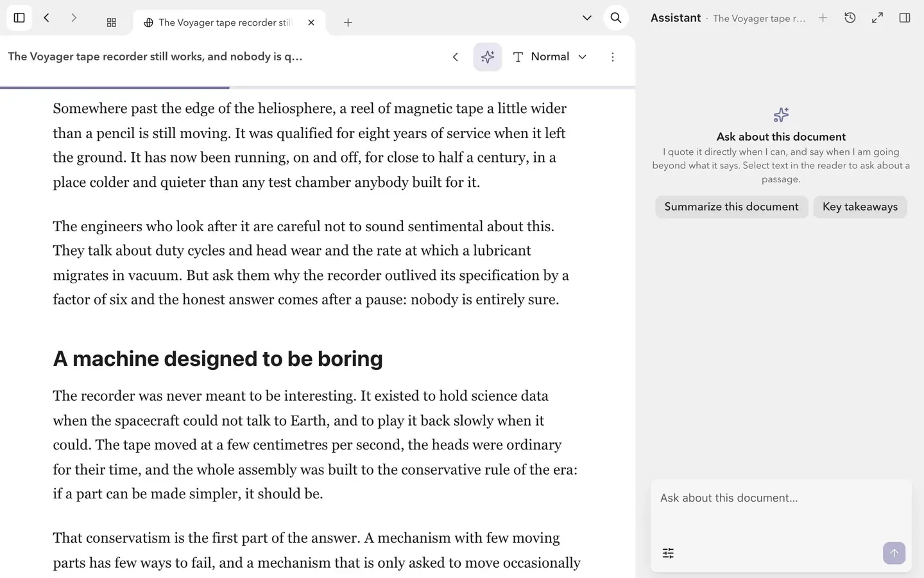Viewport: 924px width, 578px height.
Task: Click the heading 'A machine designed to be boring'
Action: 218,358
